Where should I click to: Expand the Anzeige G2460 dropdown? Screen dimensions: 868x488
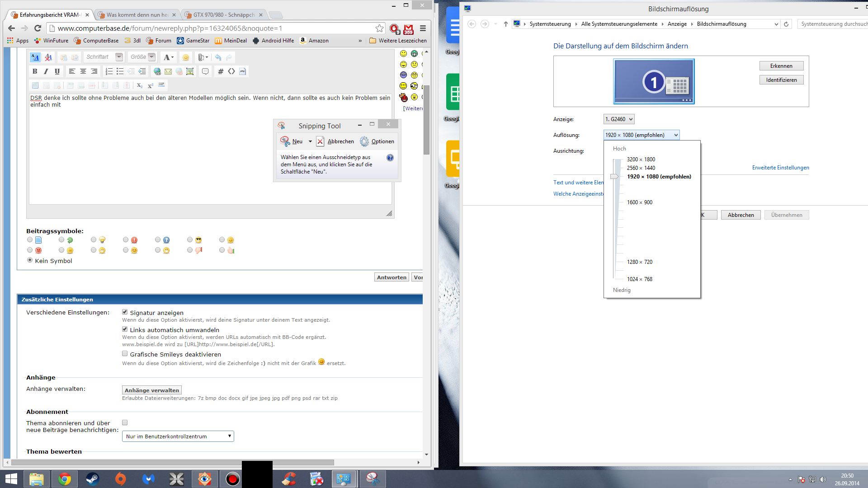(619, 119)
